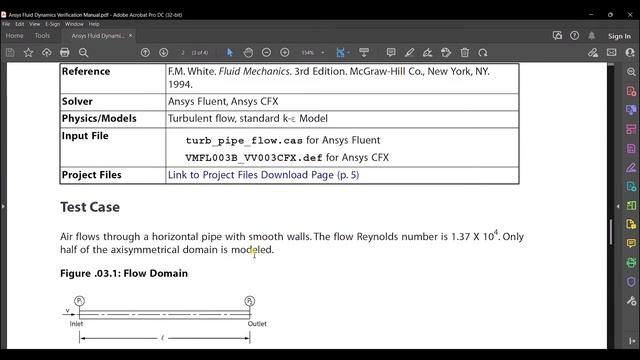Open the share link icon

(593, 53)
